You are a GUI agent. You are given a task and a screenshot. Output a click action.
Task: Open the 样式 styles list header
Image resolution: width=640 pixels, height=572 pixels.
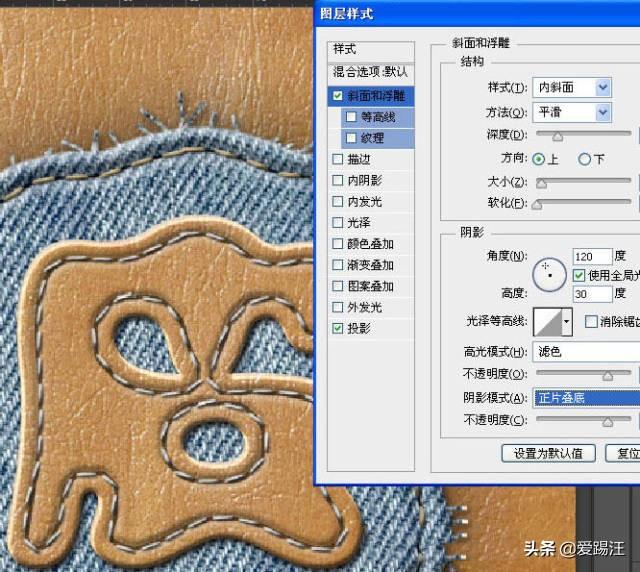pos(371,51)
